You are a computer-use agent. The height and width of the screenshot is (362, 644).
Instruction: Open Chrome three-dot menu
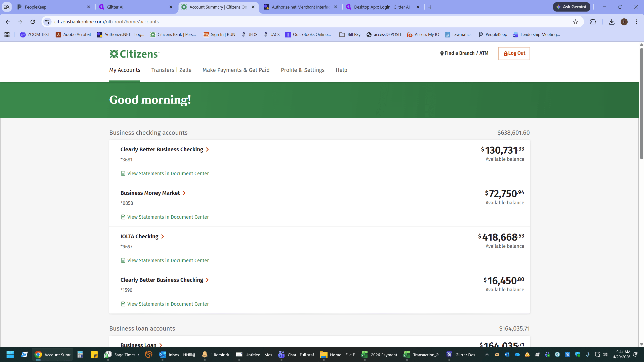tap(636, 22)
